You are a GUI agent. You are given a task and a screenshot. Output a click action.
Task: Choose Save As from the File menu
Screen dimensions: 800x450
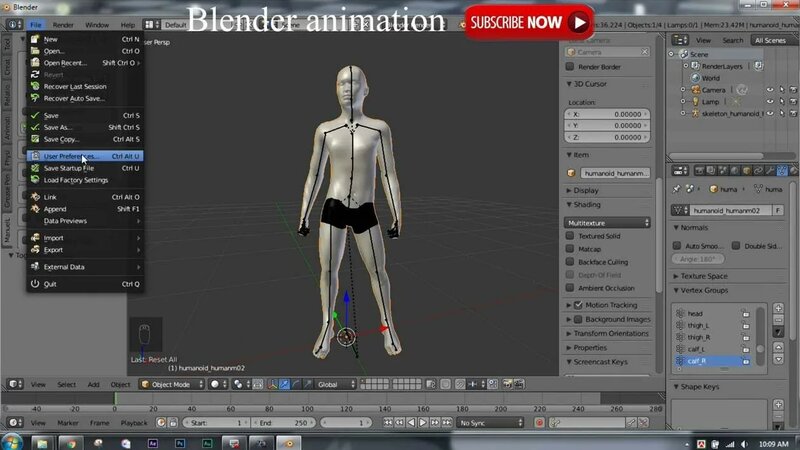pos(85,127)
